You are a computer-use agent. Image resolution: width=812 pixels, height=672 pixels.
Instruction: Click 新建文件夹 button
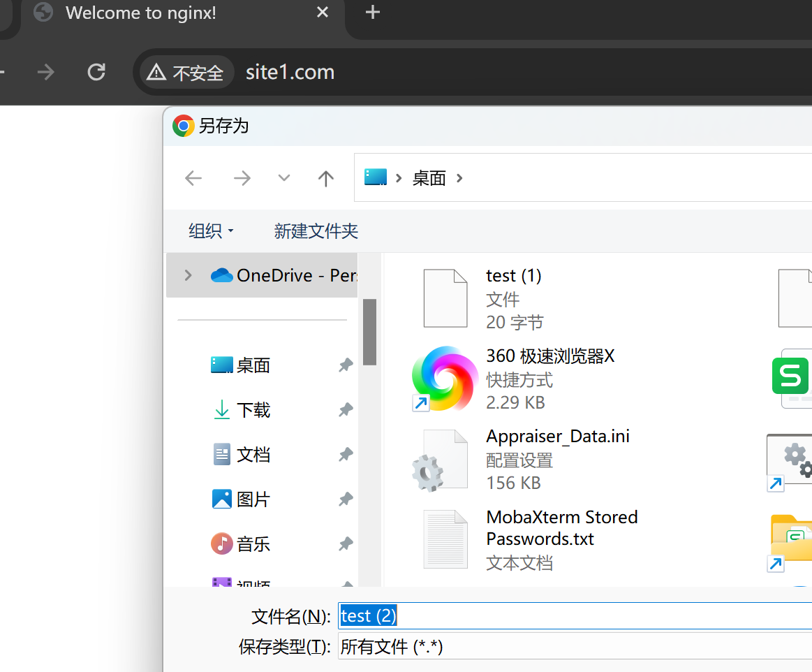tap(316, 231)
